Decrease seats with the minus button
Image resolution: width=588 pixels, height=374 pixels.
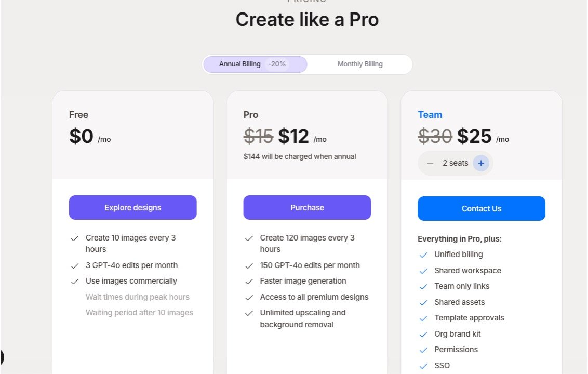click(430, 163)
